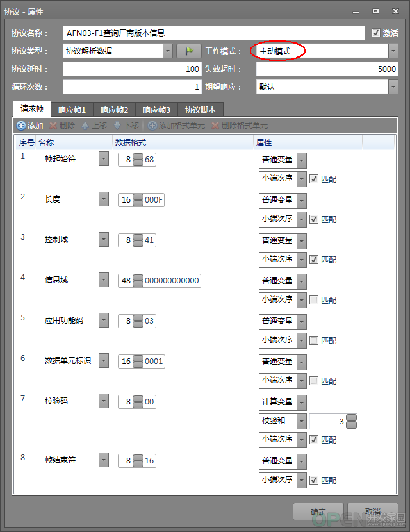Click the 取消 button
The image size is (410, 532).
coord(373,511)
